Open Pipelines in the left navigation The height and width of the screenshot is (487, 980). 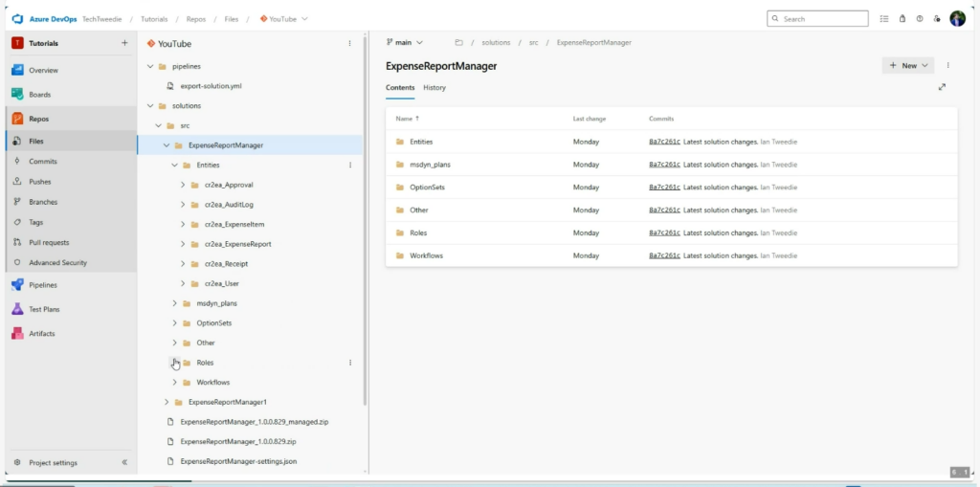click(42, 285)
